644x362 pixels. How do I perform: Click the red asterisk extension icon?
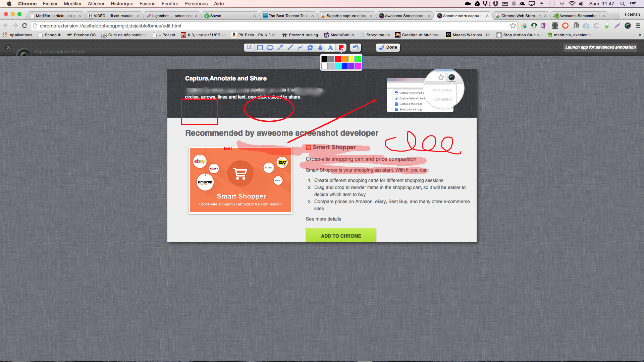click(x=565, y=26)
